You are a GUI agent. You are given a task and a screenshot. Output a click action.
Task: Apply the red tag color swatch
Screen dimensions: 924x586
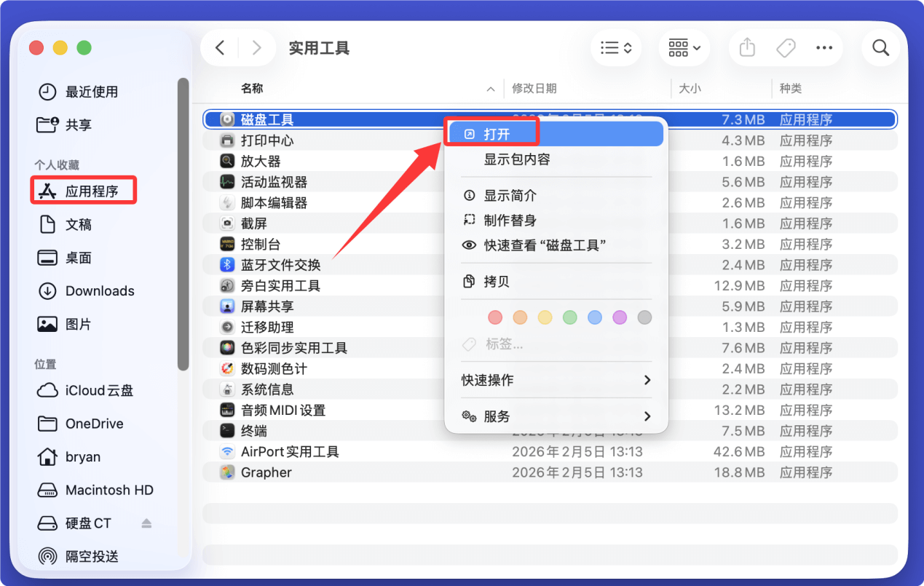point(495,317)
